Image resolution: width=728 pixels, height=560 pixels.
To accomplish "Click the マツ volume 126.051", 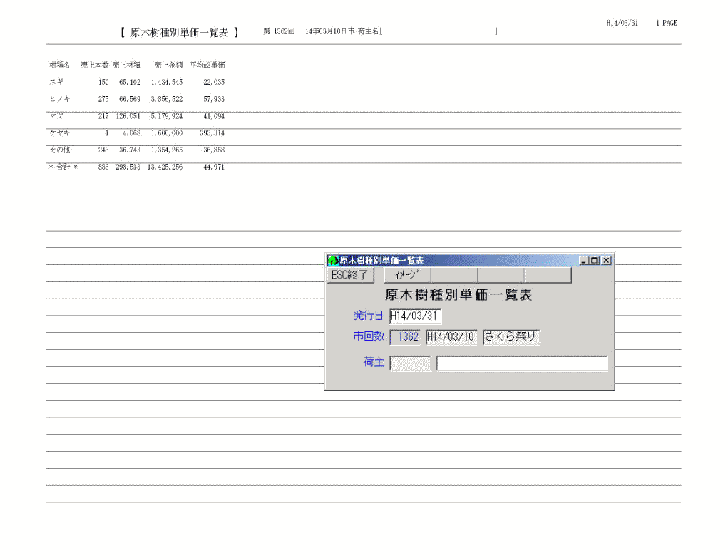I will coord(128,116).
